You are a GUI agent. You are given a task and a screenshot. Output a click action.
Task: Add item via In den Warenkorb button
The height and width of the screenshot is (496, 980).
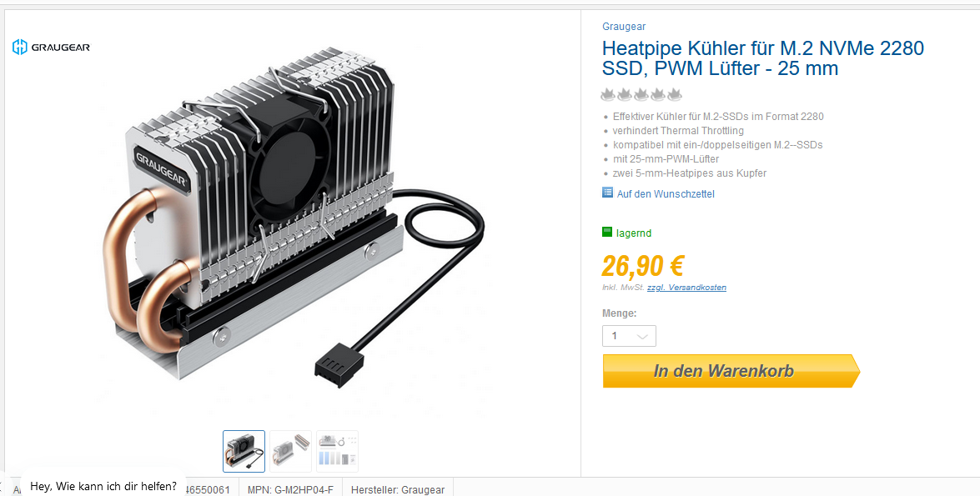click(731, 371)
